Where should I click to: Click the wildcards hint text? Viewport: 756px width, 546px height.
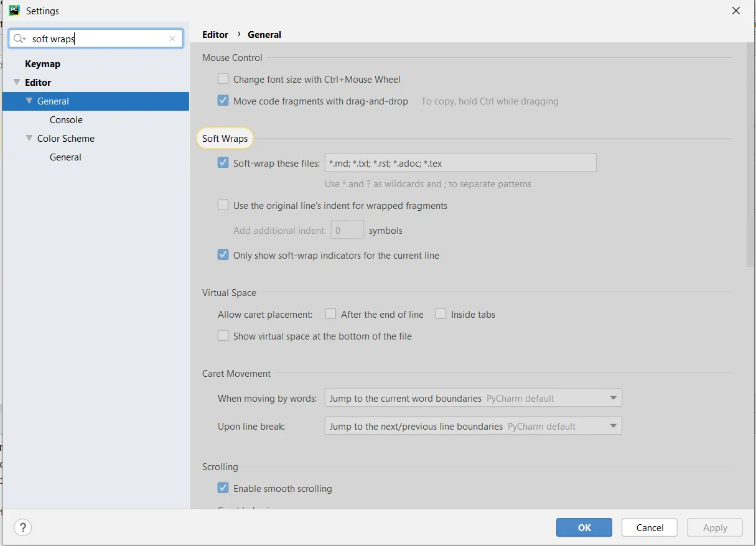(428, 184)
